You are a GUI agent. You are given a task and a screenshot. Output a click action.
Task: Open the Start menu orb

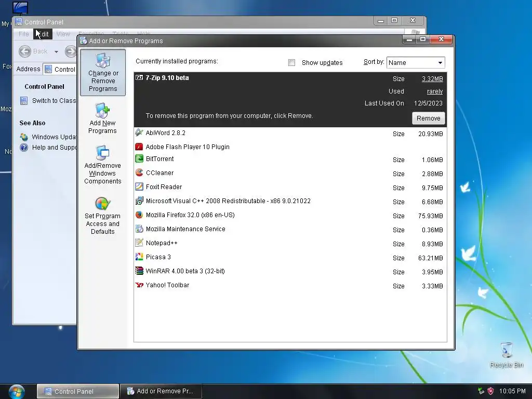(17, 391)
